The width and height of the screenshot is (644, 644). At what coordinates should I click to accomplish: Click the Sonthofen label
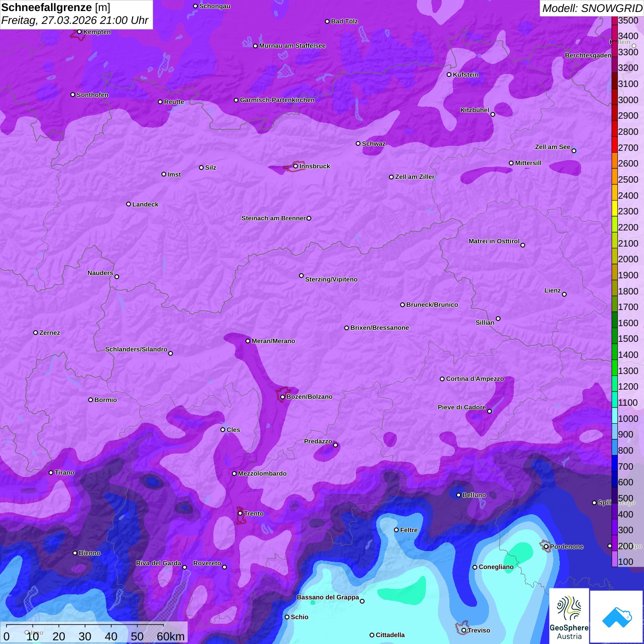92,95
